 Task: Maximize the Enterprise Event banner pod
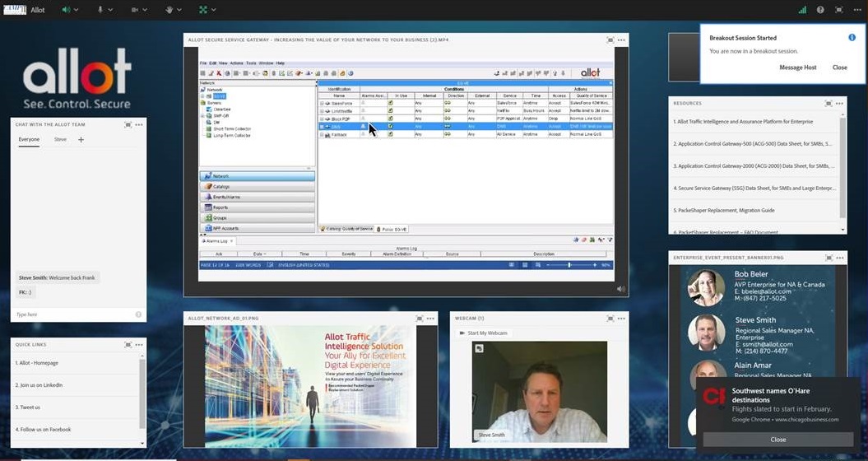point(829,258)
